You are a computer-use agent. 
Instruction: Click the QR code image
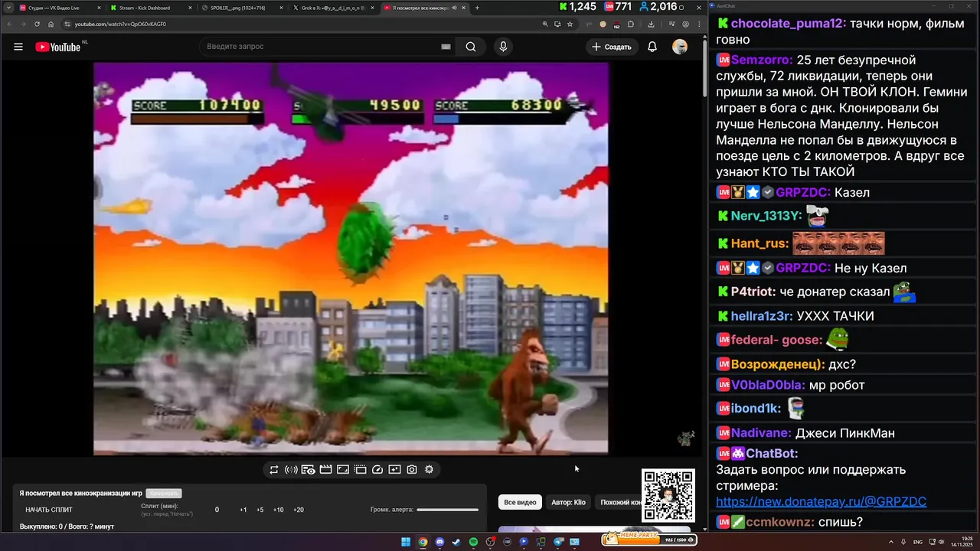pyautogui.click(x=668, y=496)
